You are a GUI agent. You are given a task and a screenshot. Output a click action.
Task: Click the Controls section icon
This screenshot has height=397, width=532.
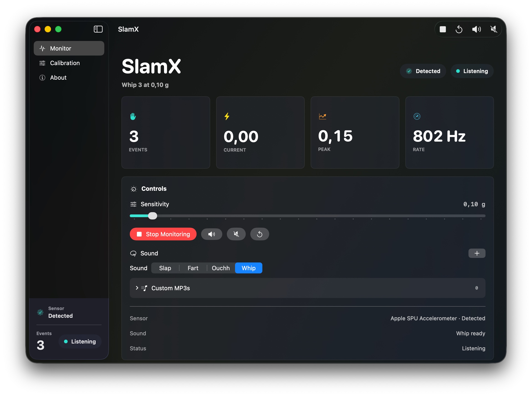pyautogui.click(x=134, y=189)
